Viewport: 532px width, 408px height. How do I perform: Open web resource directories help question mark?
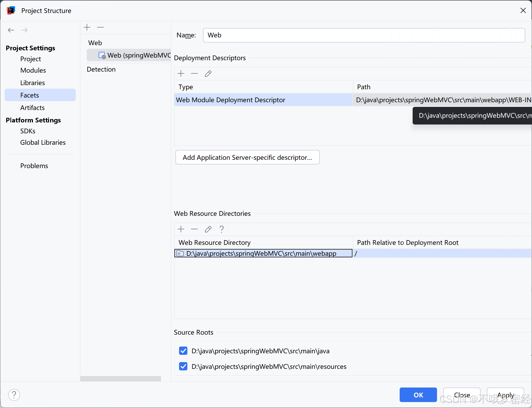click(221, 229)
